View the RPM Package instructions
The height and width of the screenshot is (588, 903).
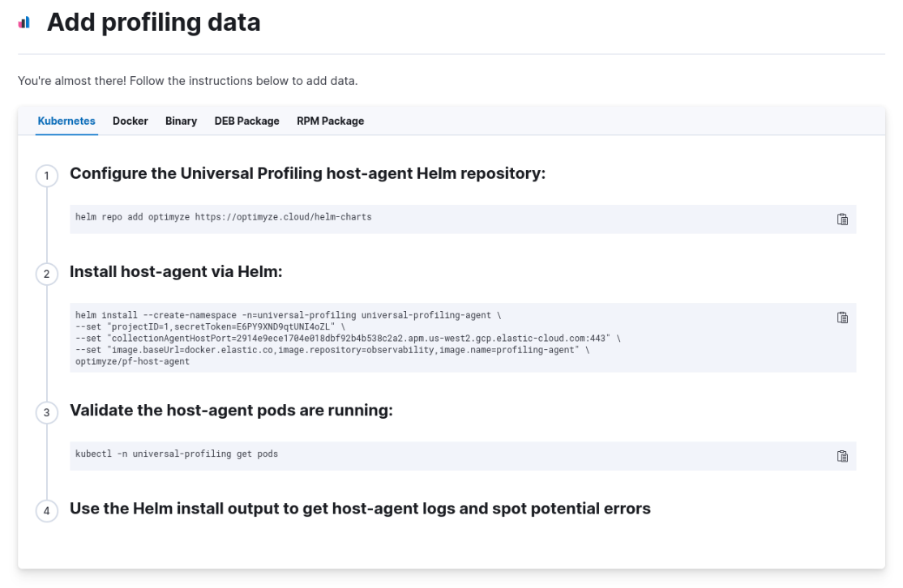pos(330,121)
